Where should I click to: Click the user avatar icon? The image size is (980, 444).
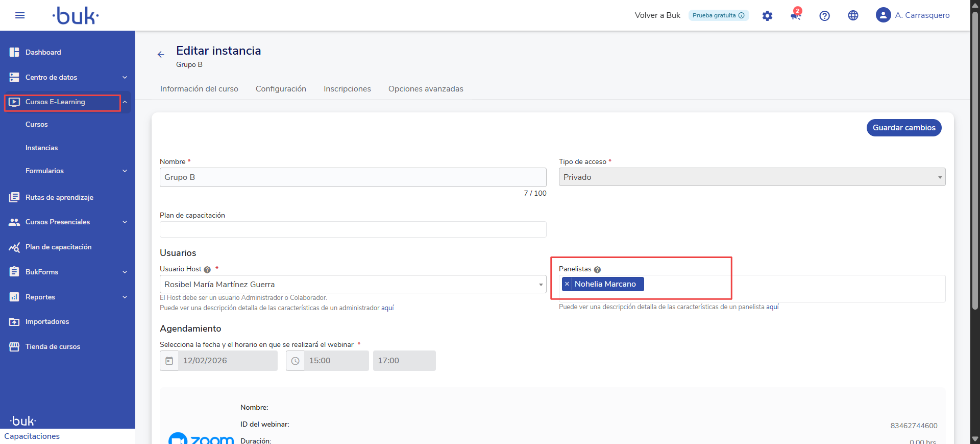click(883, 15)
